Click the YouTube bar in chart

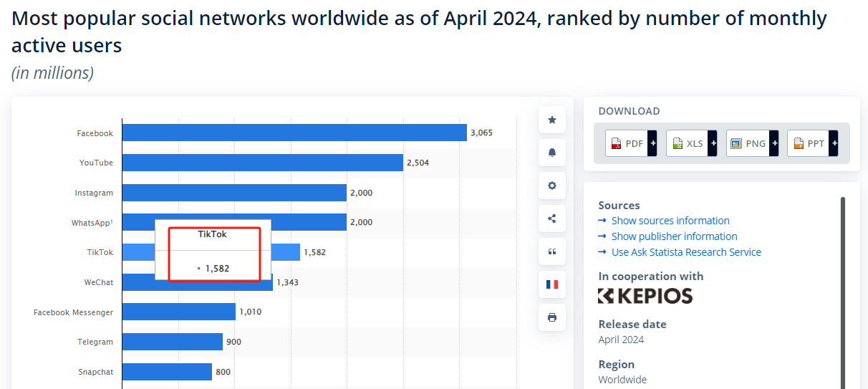coord(263,163)
